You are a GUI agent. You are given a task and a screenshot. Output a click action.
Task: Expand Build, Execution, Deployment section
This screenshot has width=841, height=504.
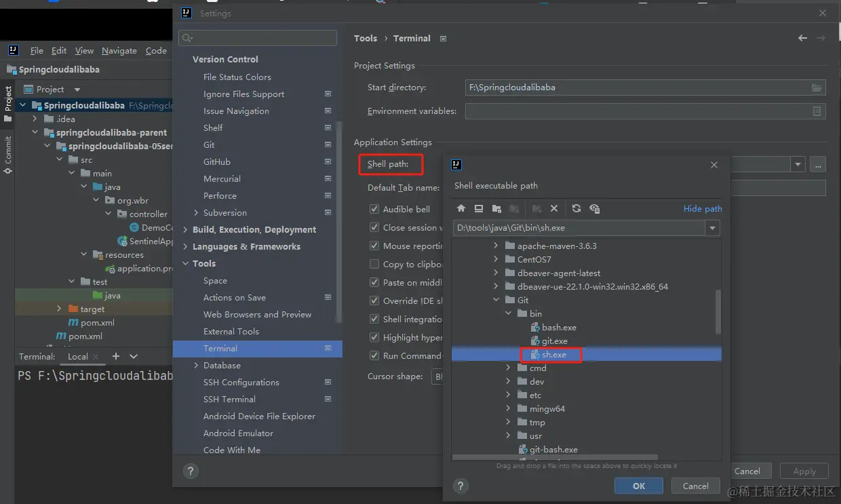click(x=186, y=229)
